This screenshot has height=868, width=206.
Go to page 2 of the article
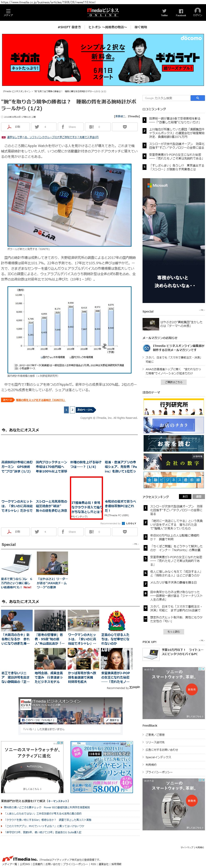(x=72, y=410)
